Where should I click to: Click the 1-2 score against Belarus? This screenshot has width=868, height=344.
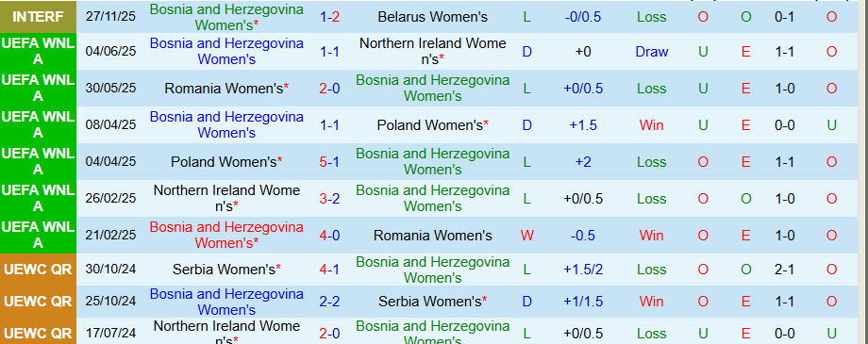(x=330, y=17)
